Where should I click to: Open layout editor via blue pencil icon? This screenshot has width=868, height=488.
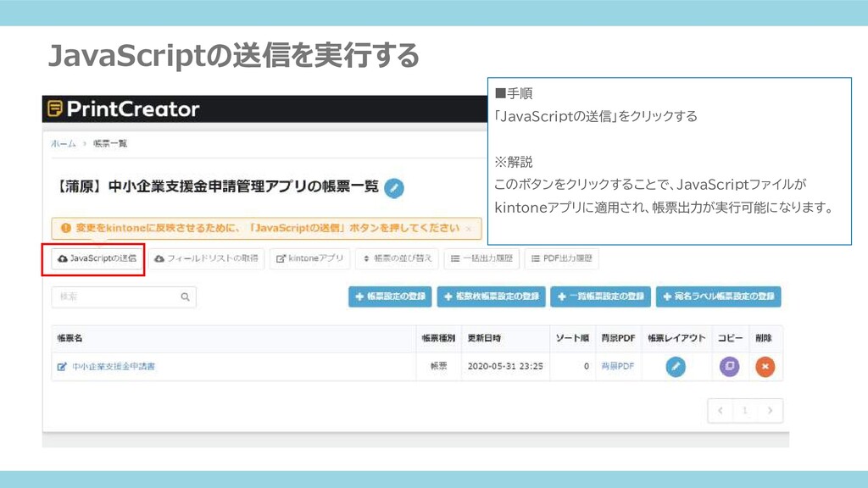pos(676,366)
